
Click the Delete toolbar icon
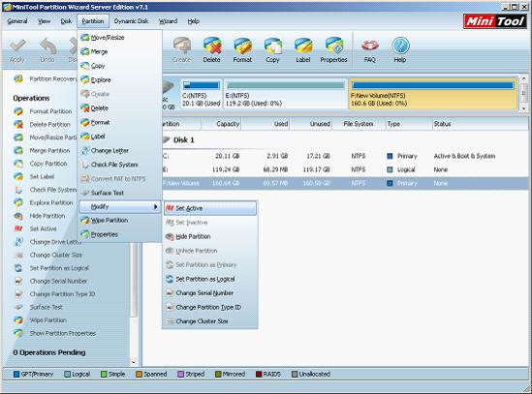point(211,49)
